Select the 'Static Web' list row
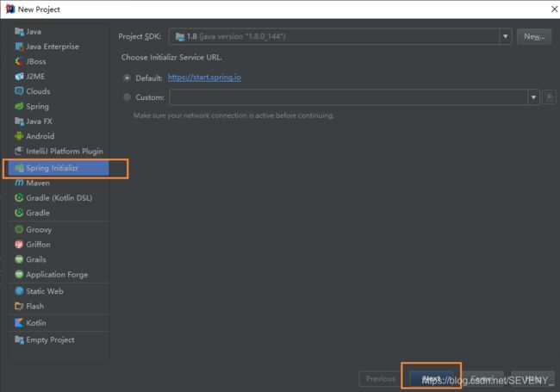The height and width of the screenshot is (392, 560). tap(59, 291)
